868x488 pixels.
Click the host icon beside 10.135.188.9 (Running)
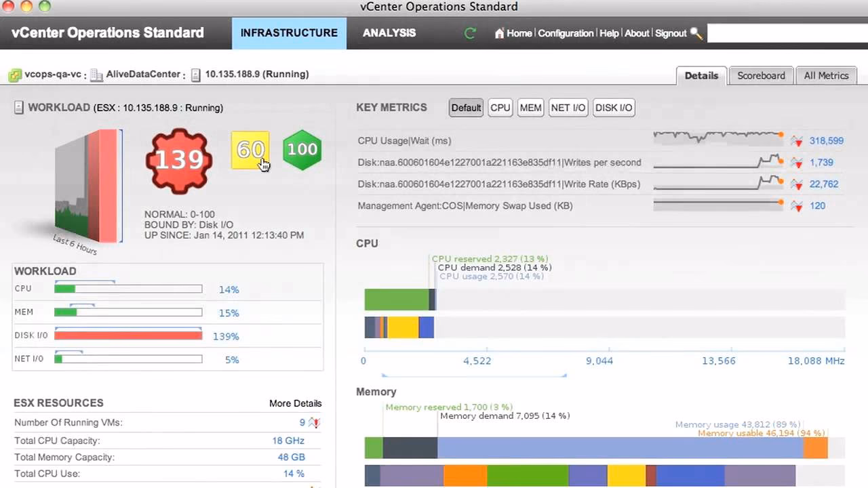197,75
